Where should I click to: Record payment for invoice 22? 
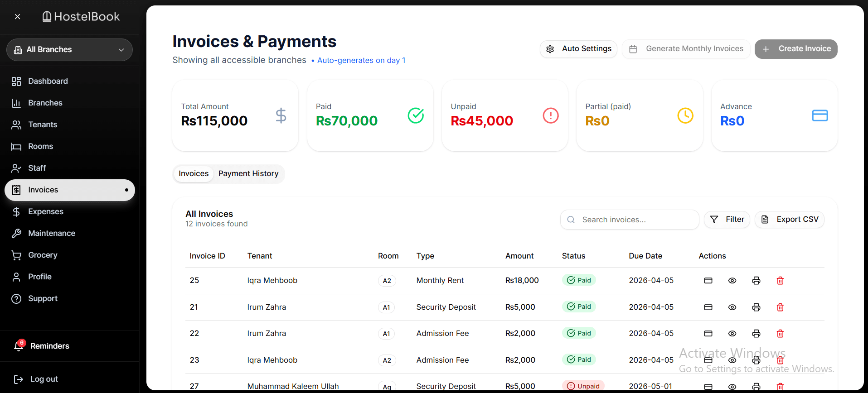coord(708,334)
